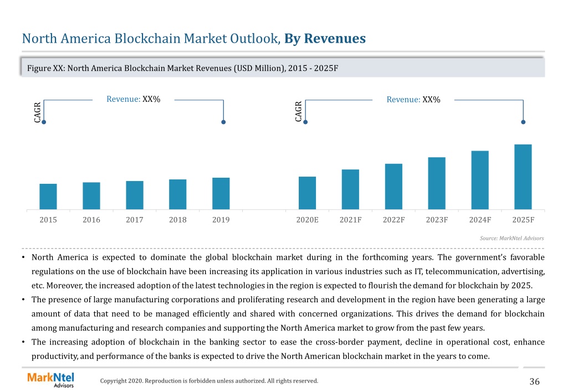The height and width of the screenshot is (392, 567).
Task: Click the right Revenue: XX% label
Action: [x=413, y=99]
